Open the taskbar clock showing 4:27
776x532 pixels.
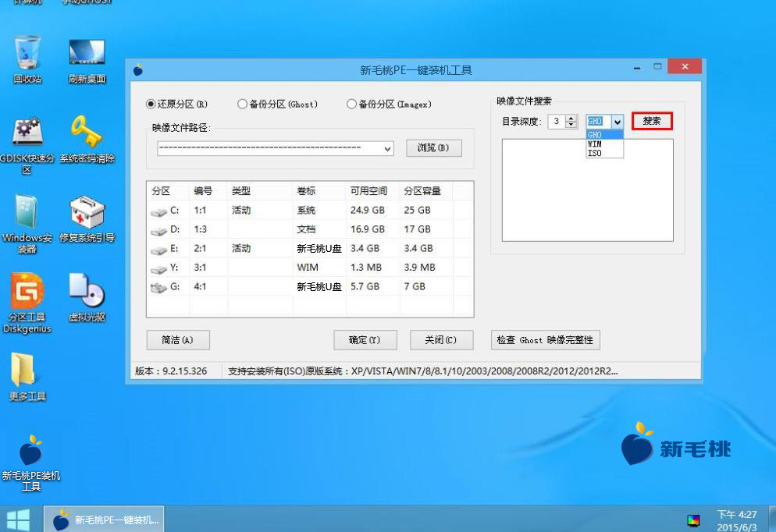tap(737, 520)
